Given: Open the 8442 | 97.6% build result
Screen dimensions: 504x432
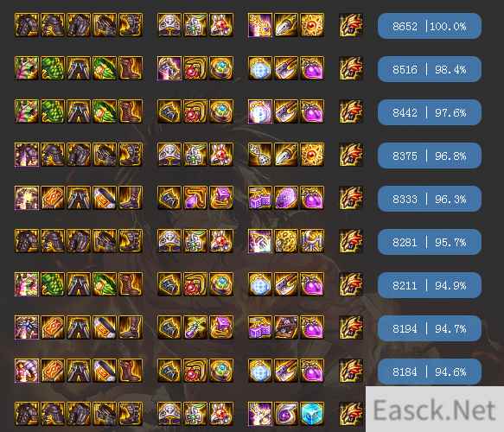Looking at the screenshot, I should pos(429,112).
